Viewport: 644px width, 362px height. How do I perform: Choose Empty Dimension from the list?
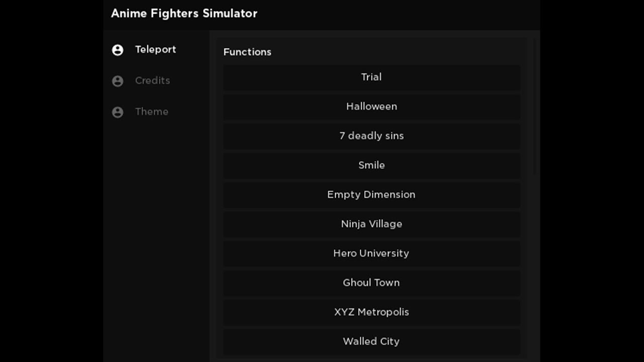[x=371, y=195]
